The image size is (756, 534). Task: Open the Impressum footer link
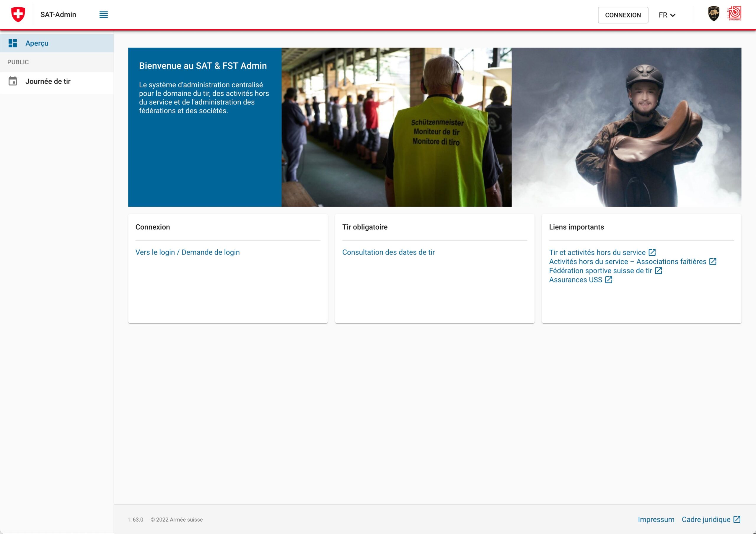pos(656,520)
